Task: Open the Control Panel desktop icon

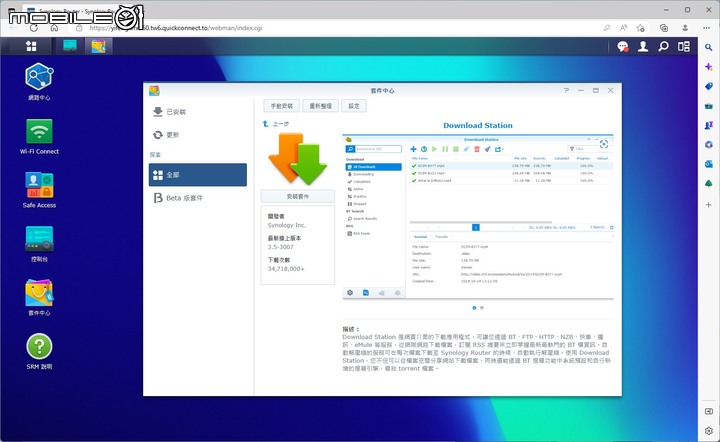Action: coord(39,244)
